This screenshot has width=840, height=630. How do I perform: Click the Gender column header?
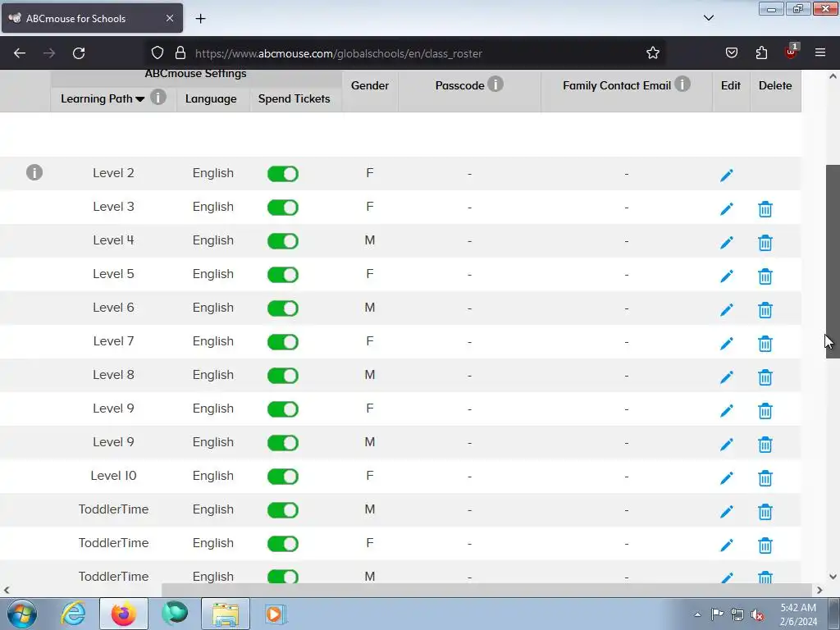[x=370, y=85]
